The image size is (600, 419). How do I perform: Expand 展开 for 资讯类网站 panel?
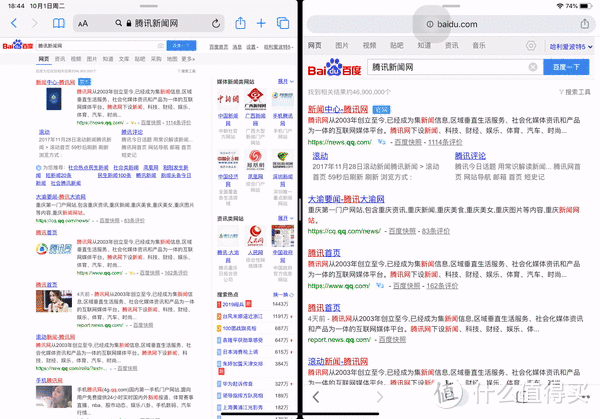coord(285,218)
